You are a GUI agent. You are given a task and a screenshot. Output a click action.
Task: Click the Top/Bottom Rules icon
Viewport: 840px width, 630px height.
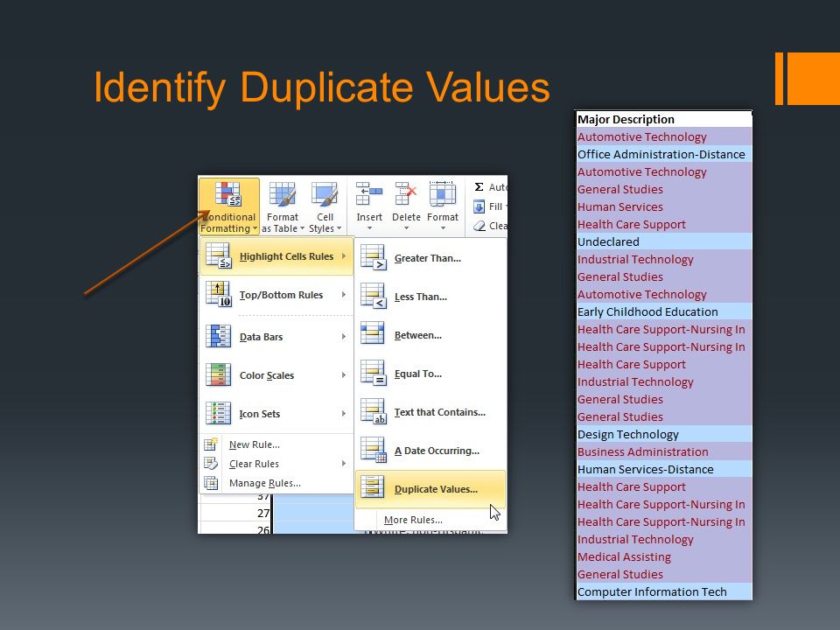(x=218, y=295)
